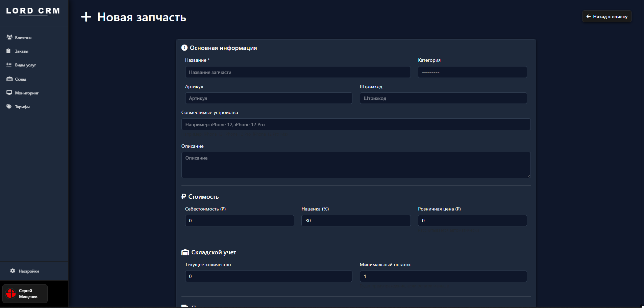The width and height of the screenshot is (644, 308).
Task: Click the Тарифы tags icon
Action: click(x=9, y=107)
